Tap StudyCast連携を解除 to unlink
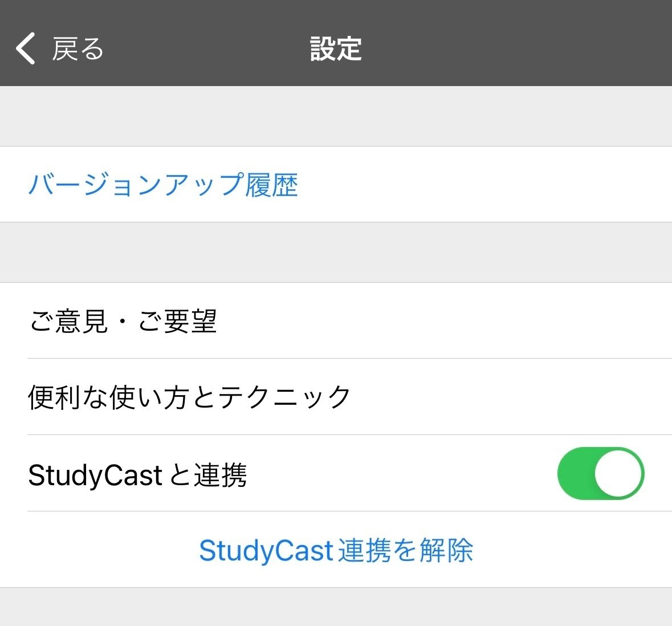This screenshot has height=626, width=672. coord(336,550)
